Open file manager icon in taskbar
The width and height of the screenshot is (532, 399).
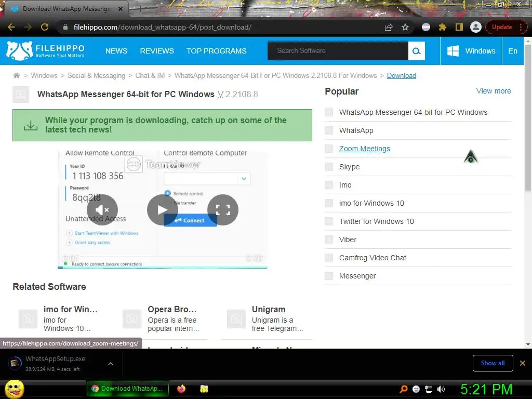pyautogui.click(x=204, y=389)
